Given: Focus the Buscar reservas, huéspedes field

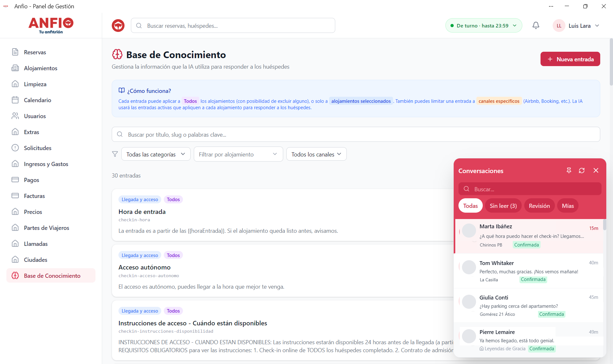Looking at the screenshot, I should pos(233,26).
